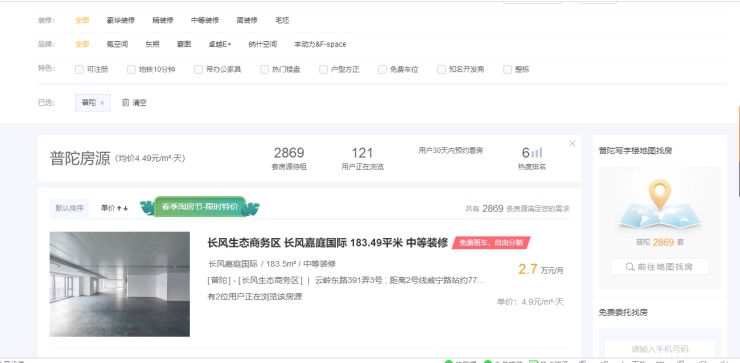Choose the 氪空间 brand filter

(118, 44)
